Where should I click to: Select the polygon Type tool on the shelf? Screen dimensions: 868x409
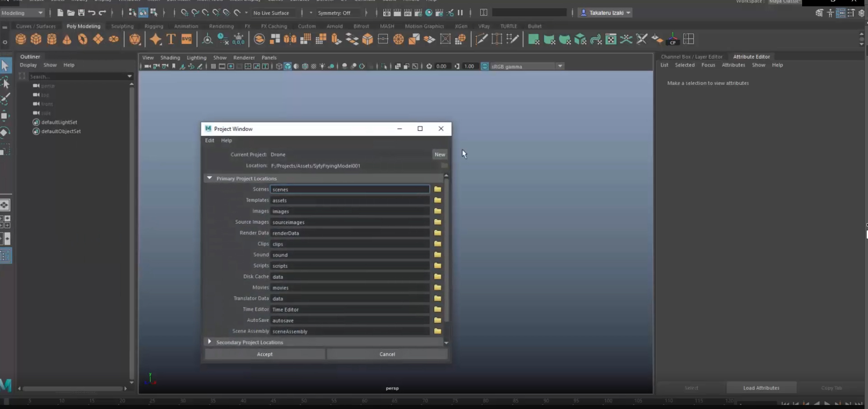pos(171,39)
